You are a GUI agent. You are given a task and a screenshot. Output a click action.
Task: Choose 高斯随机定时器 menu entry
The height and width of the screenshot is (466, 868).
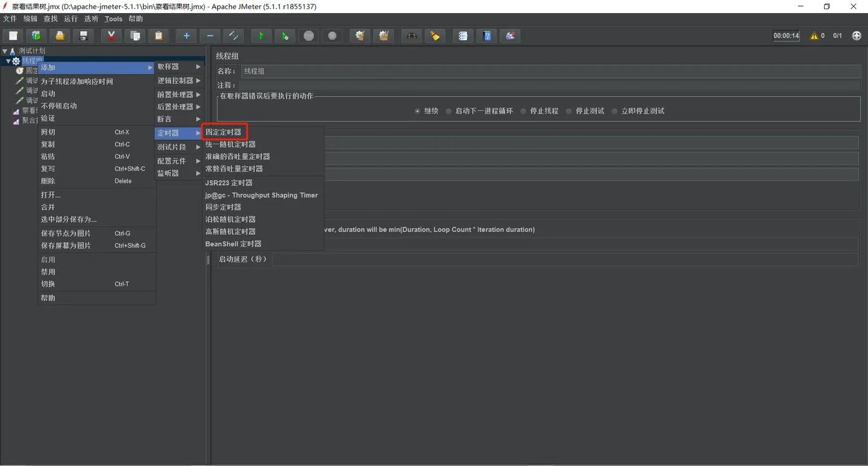[x=263, y=232]
